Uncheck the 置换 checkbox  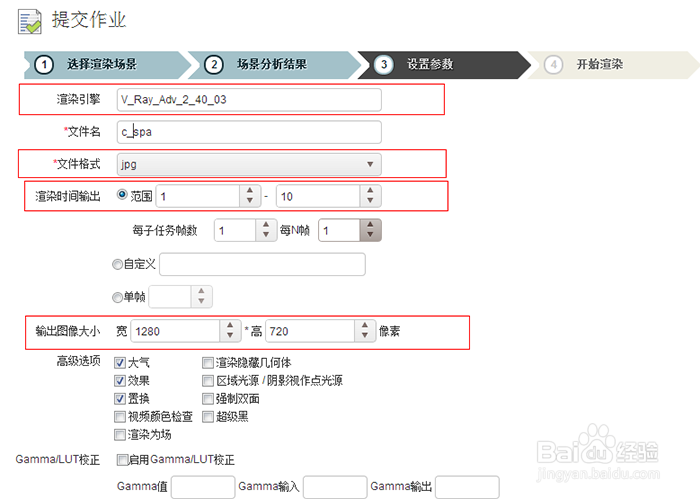120,399
